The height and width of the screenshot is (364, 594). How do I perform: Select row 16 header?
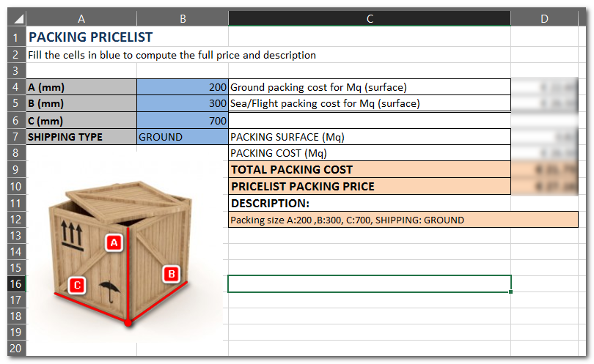(17, 283)
